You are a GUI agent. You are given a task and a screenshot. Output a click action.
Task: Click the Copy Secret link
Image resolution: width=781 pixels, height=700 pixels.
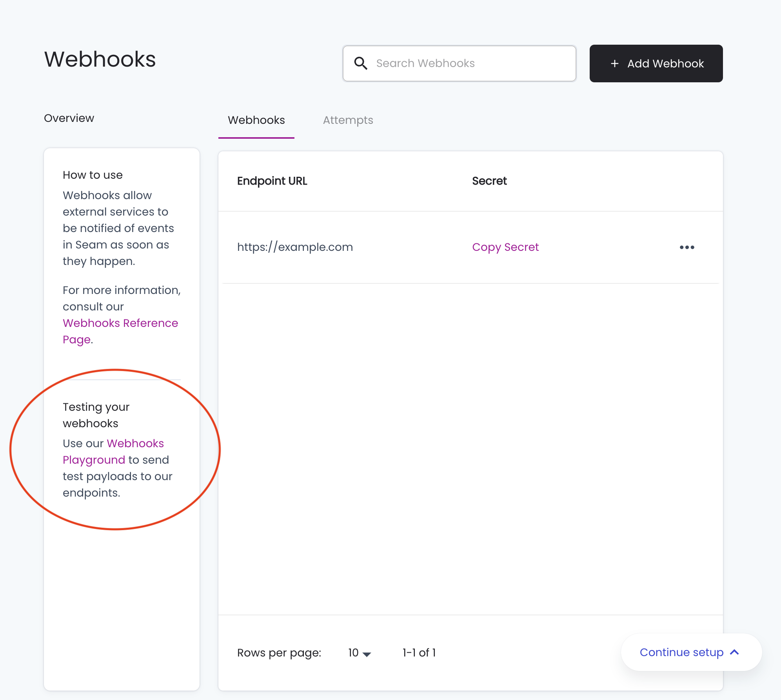coord(505,247)
